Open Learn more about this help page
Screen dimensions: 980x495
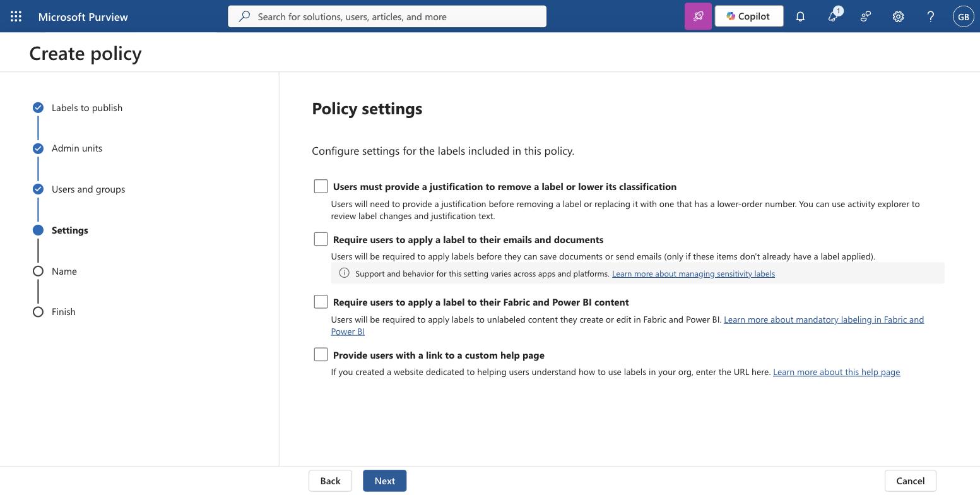coord(837,372)
